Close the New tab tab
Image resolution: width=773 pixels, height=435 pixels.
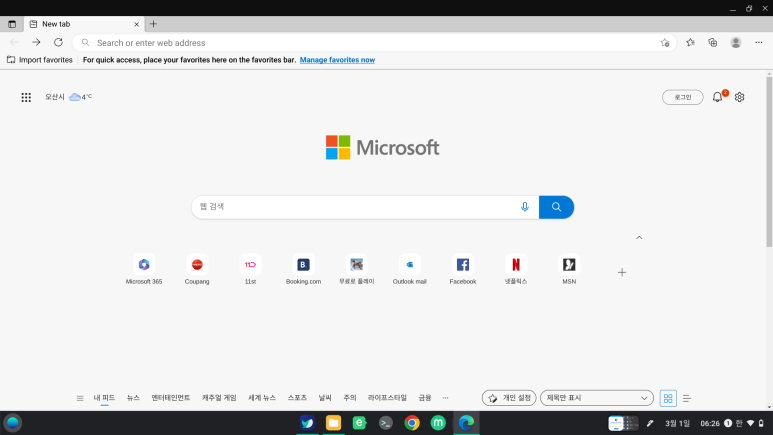point(137,24)
